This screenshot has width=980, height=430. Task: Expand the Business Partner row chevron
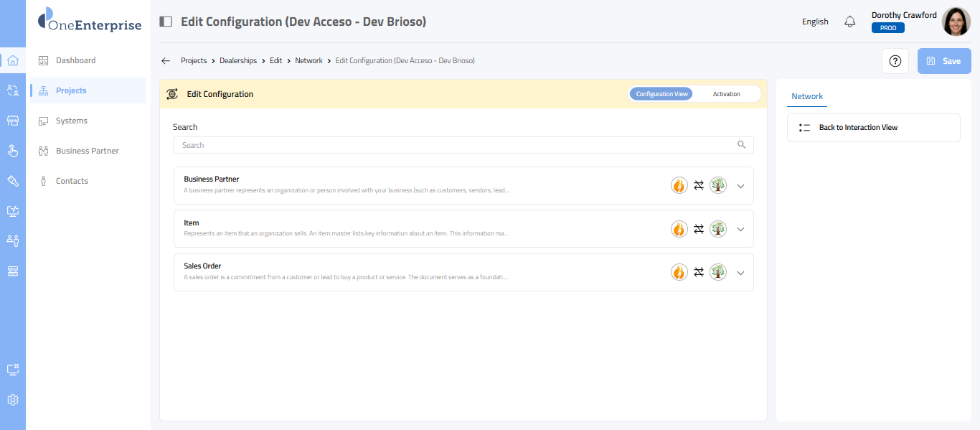point(741,186)
